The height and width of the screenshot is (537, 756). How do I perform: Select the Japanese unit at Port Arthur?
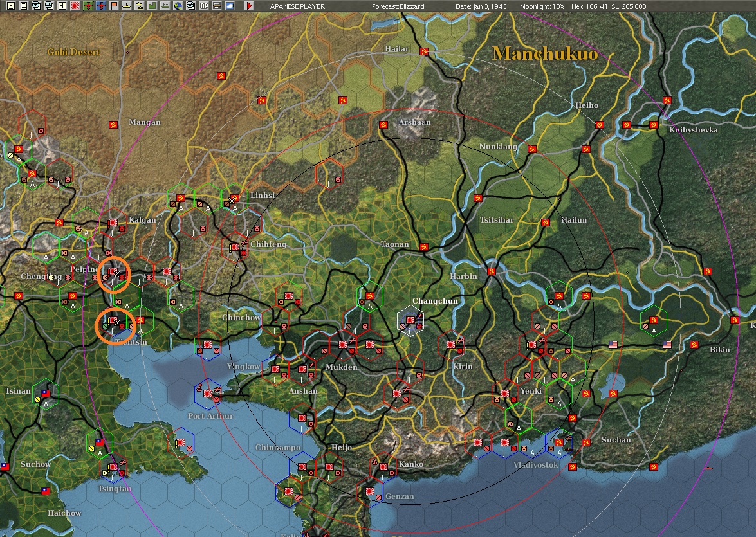coord(208,394)
